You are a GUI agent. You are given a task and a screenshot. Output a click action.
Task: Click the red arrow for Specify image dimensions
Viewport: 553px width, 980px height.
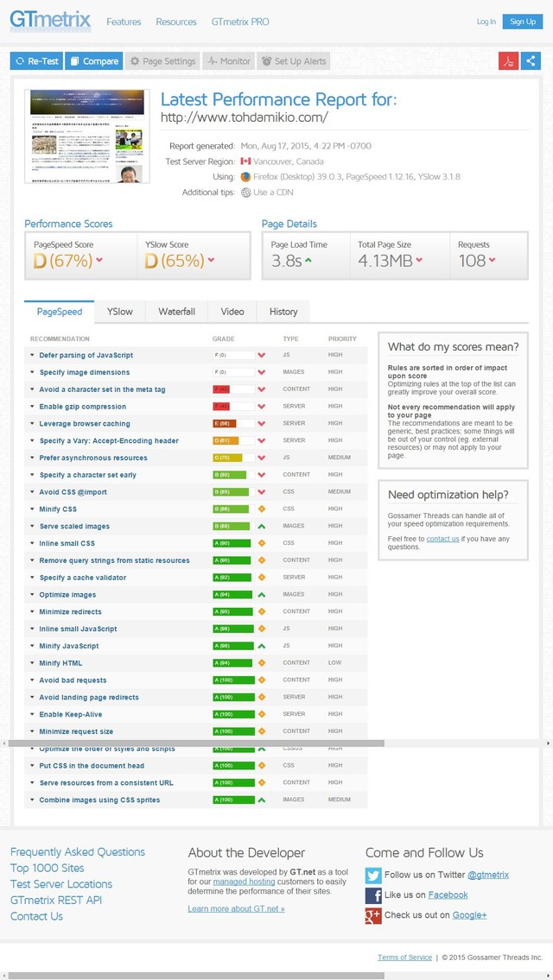[262, 372]
